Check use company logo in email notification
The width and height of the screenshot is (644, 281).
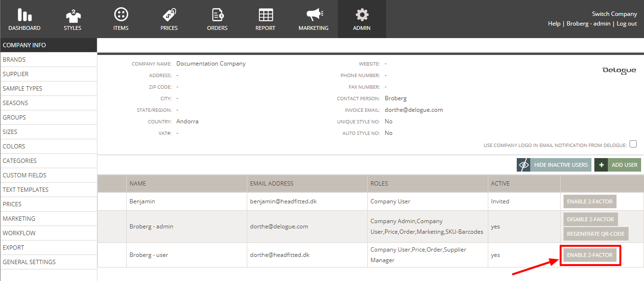click(x=633, y=144)
